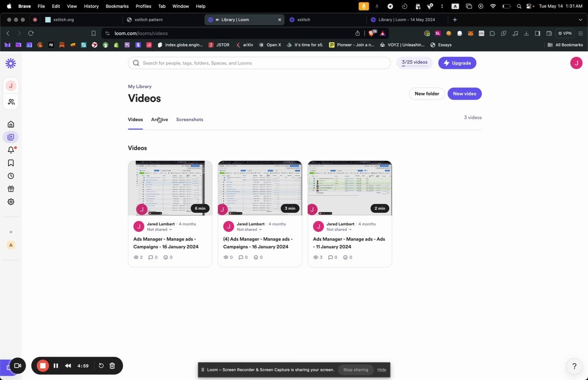The height and width of the screenshot is (380, 588).
Task: Open the History menu
Action: (x=91, y=6)
